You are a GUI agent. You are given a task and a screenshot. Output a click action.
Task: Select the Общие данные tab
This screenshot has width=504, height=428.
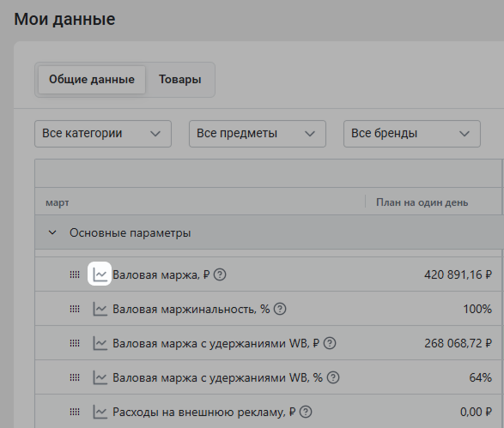pyautogui.click(x=92, y=80)
